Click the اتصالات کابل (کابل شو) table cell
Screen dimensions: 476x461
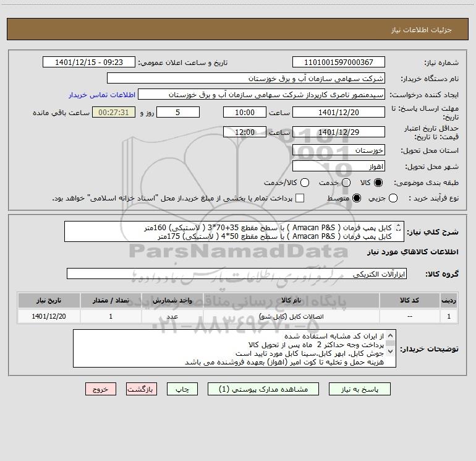tap(291, 316)
